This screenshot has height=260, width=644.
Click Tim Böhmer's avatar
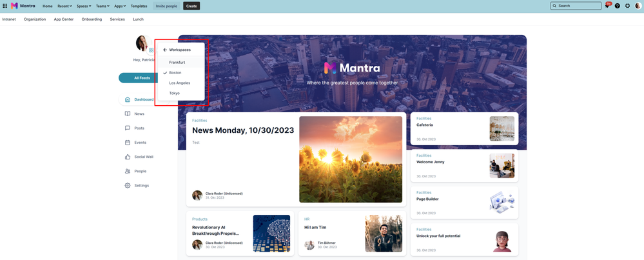pos(309,245)
